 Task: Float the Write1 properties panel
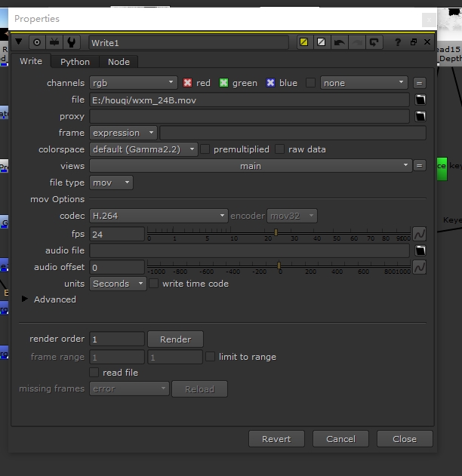point(414,42)
